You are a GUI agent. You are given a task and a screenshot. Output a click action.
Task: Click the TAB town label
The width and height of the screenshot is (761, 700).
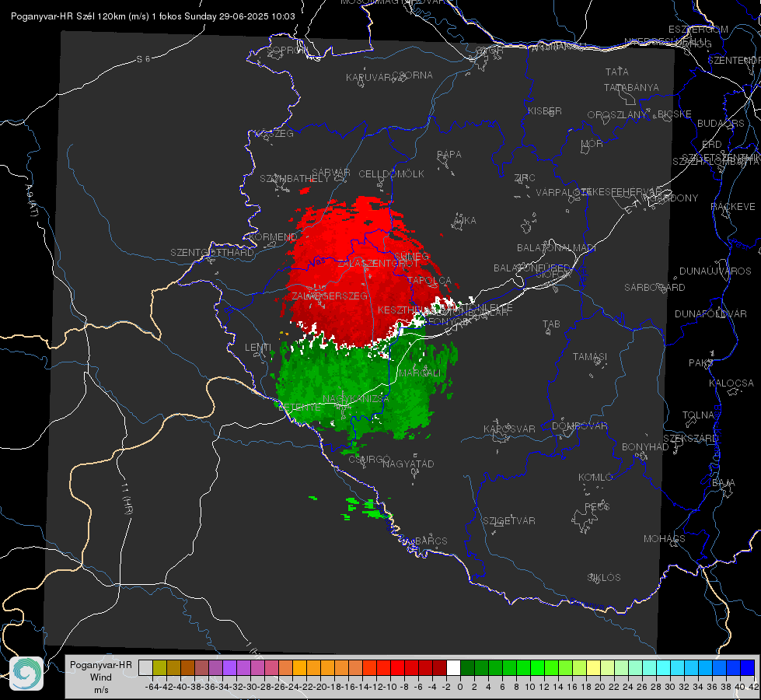pos(551,324)
